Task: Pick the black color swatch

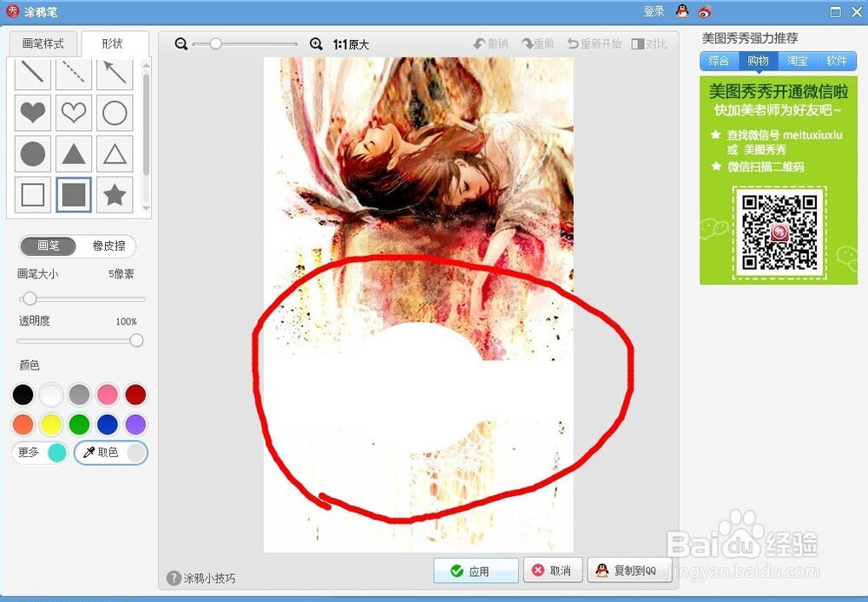Action: [23, 395]
